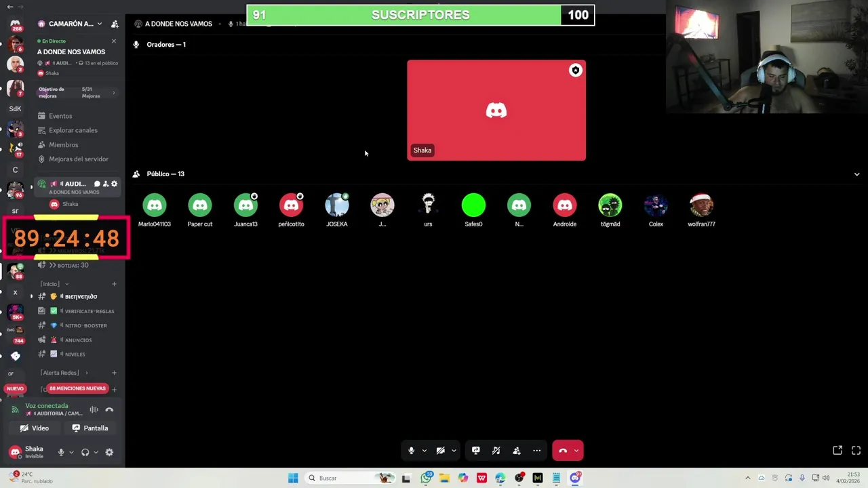Open File Explorer from taskbar
Viewport: 868px width, 488px height.
pos(444,478)
